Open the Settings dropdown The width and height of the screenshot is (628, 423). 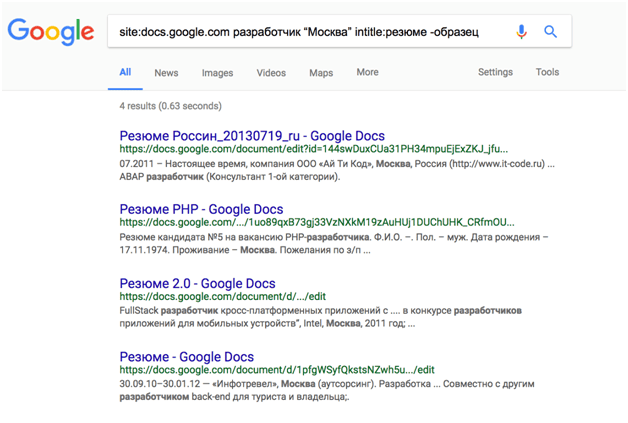click(495, 72)
